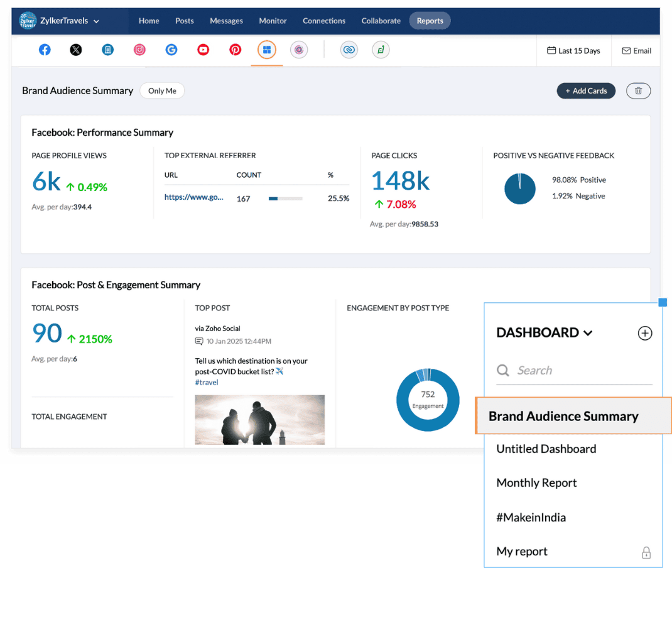Click the engagement donut chart
Image resolution: width=672 pixels, height=622 pixels.
click(x=428, y=400)
